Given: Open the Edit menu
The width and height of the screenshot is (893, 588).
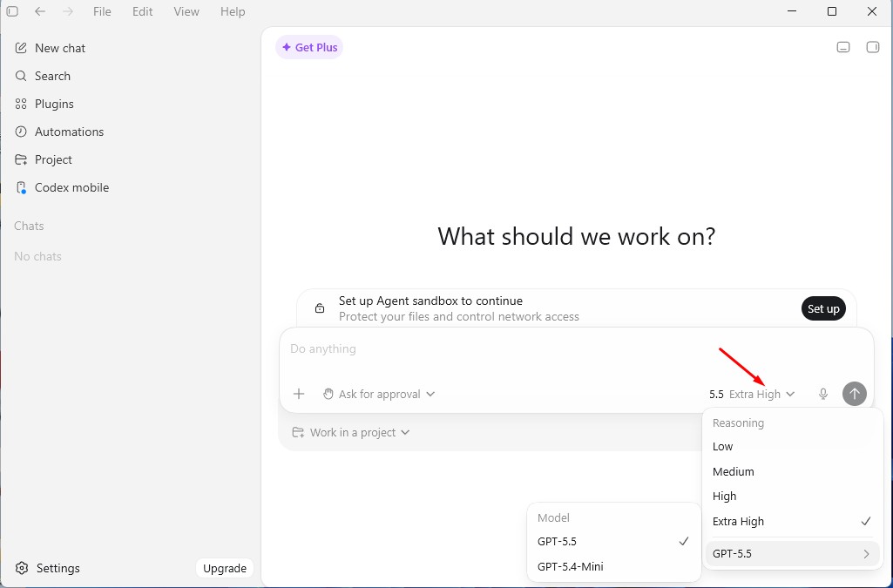Looking at the screenshot, I should pyautogui.click(x=142, y=11).
